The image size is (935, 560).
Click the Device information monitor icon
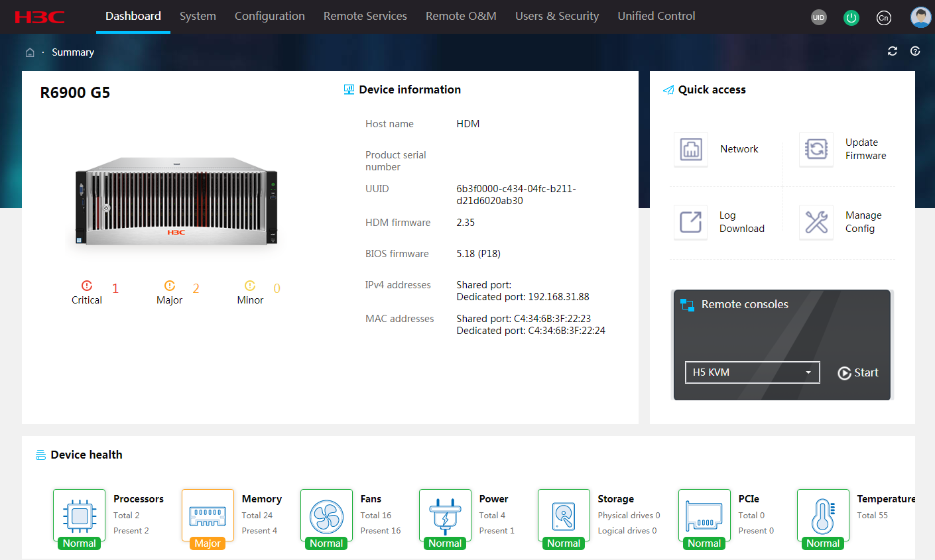pos(349,89)
